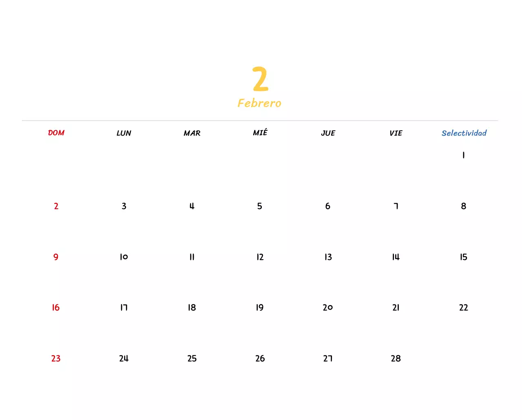This screenshot has width=522, height=420.
Task: Click date 12 in the MIÉ column
Action: click(x=260, y=257)
